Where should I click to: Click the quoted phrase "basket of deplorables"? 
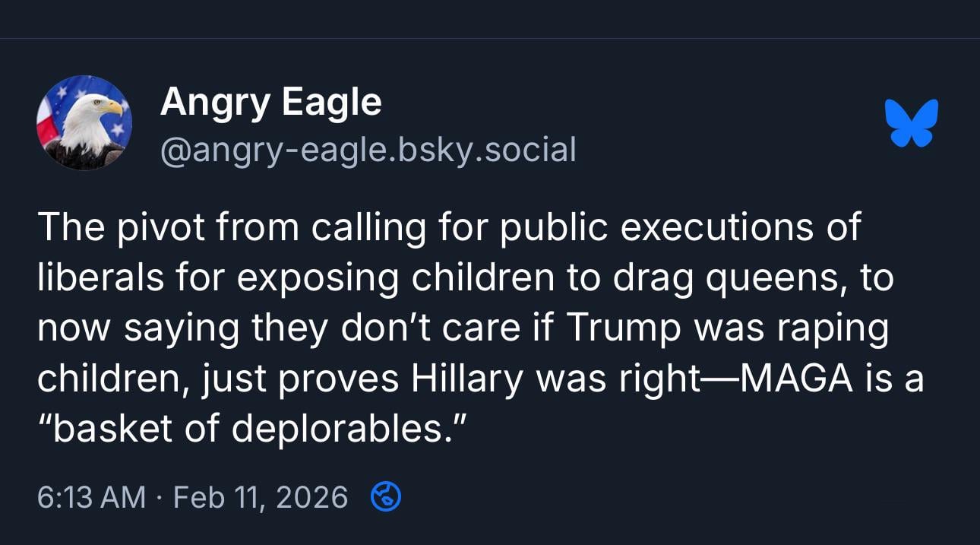pos(248,430)
